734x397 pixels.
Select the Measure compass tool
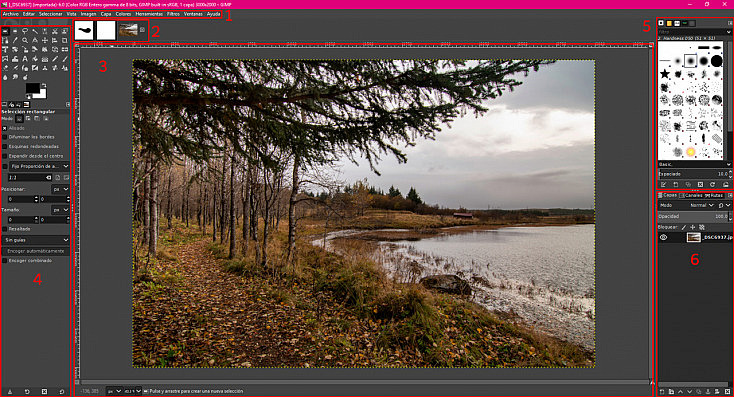[35, 40]
